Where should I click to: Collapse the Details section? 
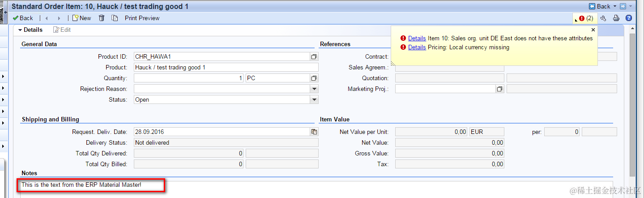(20, 30)
